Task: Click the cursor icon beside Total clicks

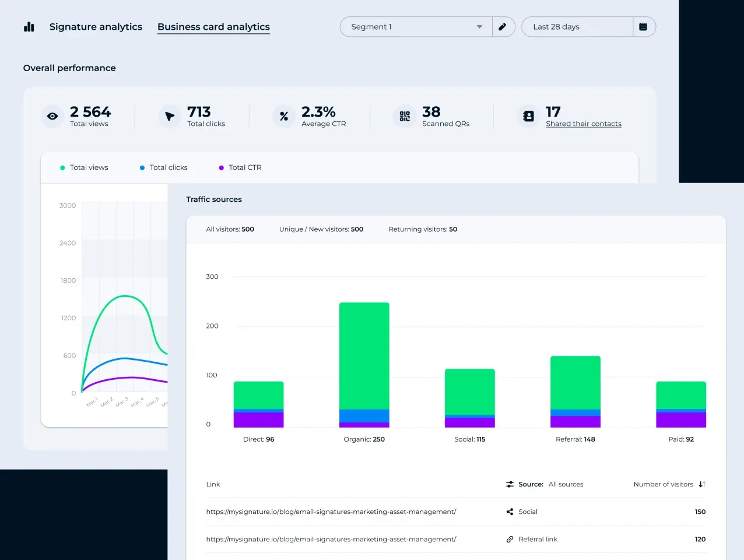Action: tap(170, 116)
